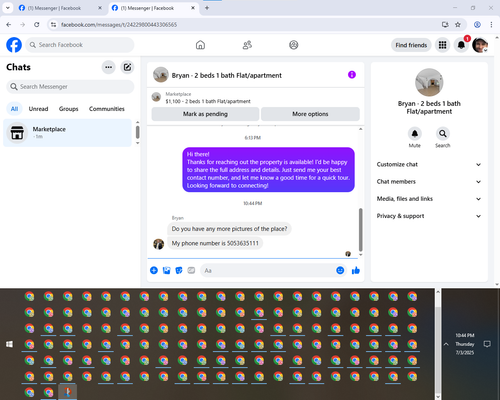This screenshot has height=400, width=500.
Task: Expand Privacy & support section
Action: [429, 216]
